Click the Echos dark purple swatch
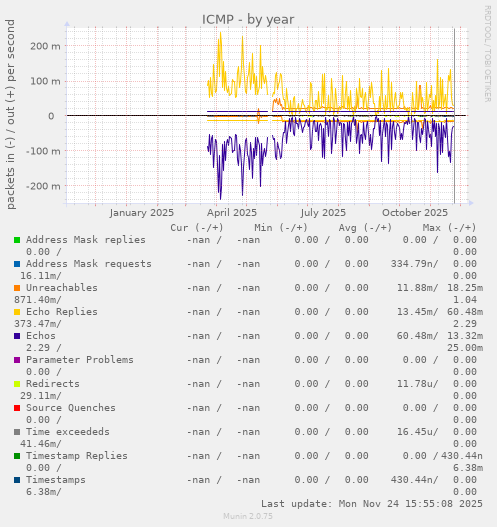This screenshot has height=527, width=497. (17, 336)
